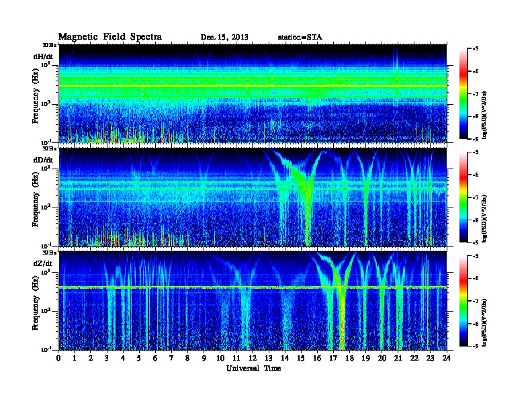Click hour tick label "0" on time axis

58,359
